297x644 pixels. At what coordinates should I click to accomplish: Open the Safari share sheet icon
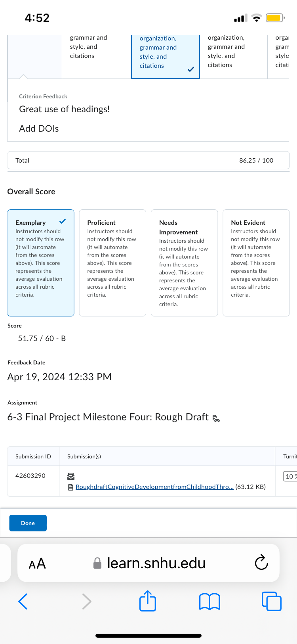pos(148,600)
